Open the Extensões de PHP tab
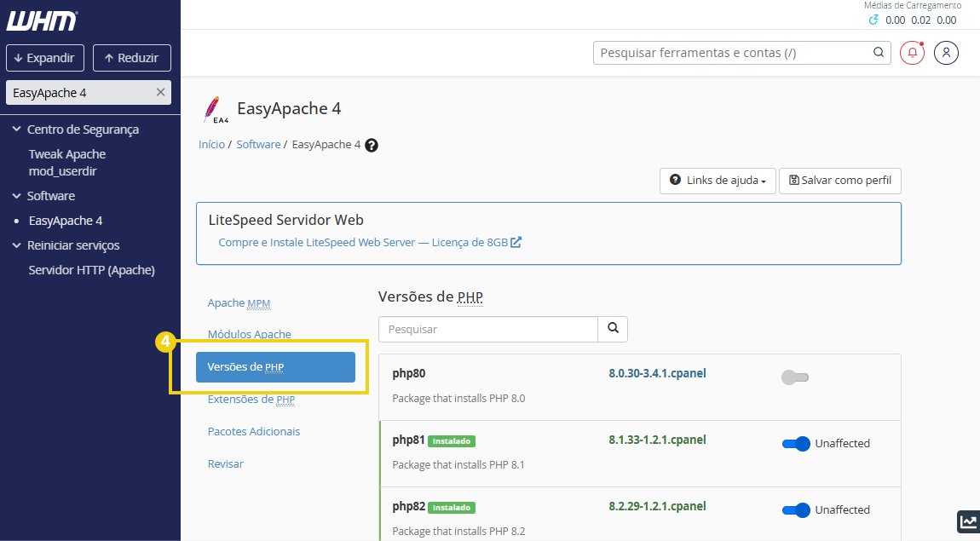 tap(251, 399)
